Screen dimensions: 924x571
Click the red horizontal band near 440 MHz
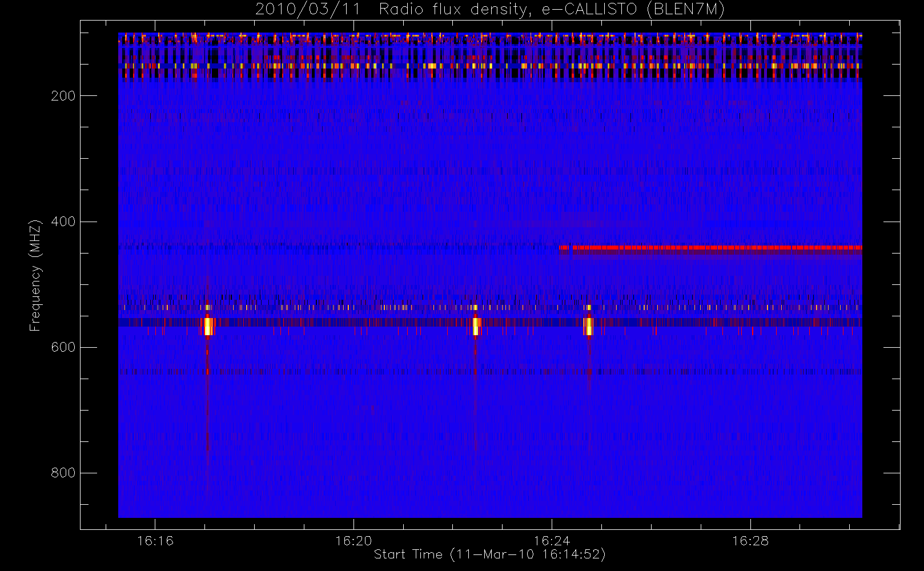710,248
